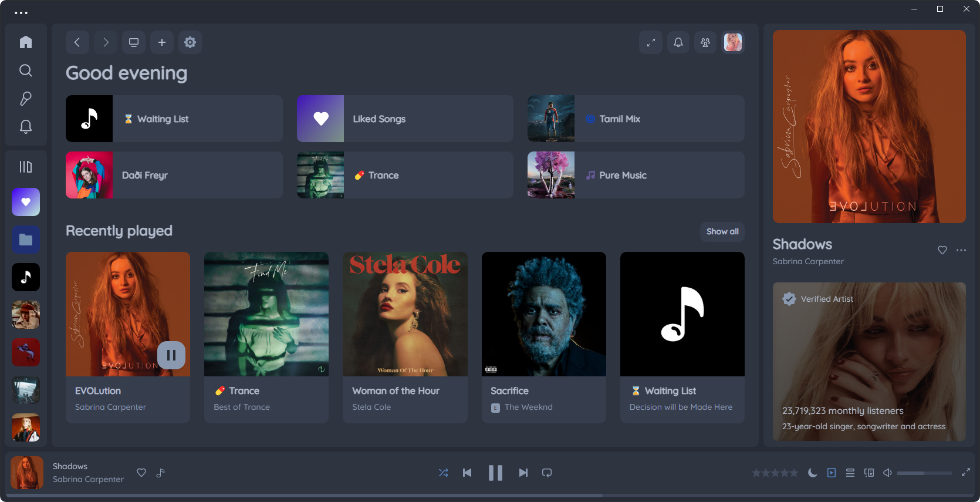Open the play queue list icon
The width and height of the screenshot is (980, 502).
pos(850,473)
